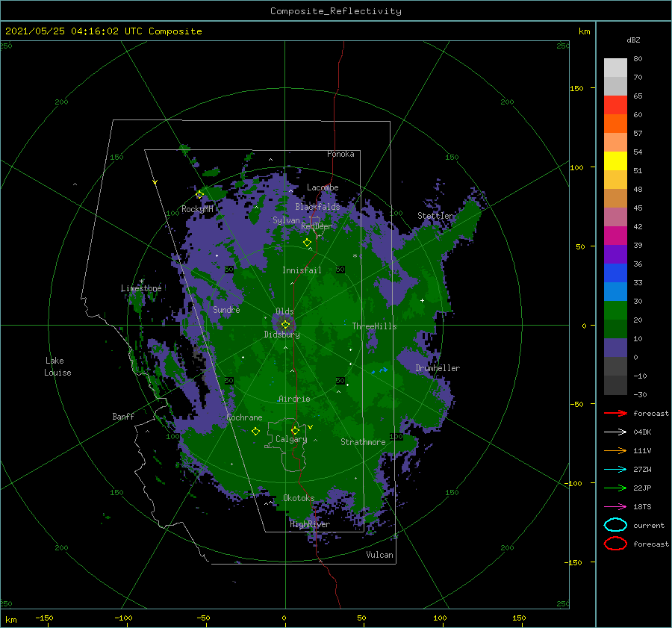Click the Airdrie city label
672x628 pixels.
point(294,399)
